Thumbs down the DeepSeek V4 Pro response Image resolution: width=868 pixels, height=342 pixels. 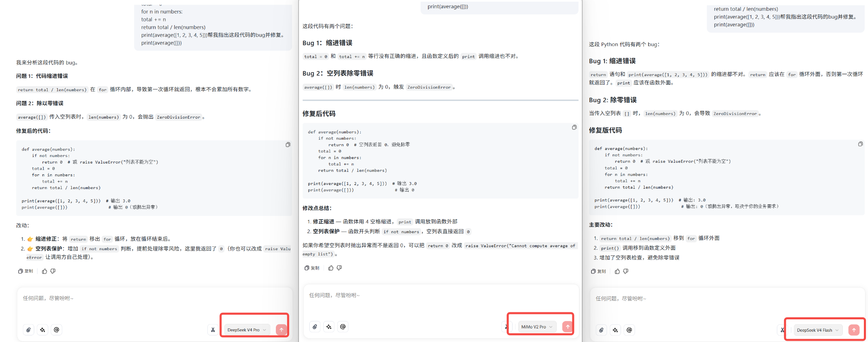(53, 271)
